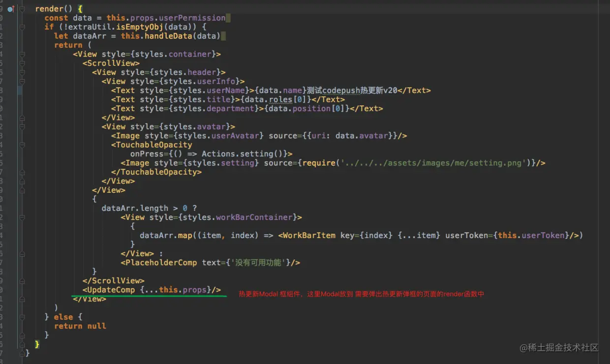Collapse the View styles.header fold marker
This screenshot has height=364, width=610.
coord(22,72)
